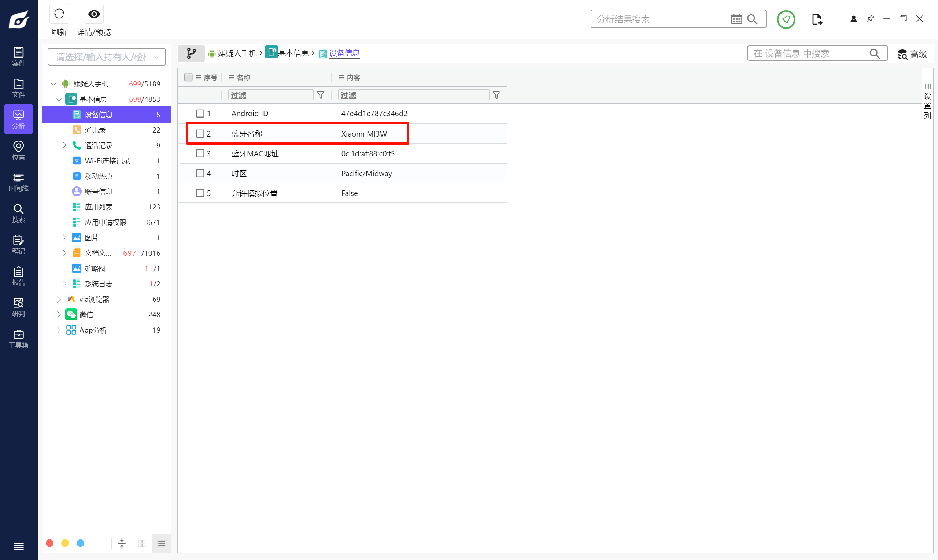Click magnifier in 设备信息 search box

(875, 53)
